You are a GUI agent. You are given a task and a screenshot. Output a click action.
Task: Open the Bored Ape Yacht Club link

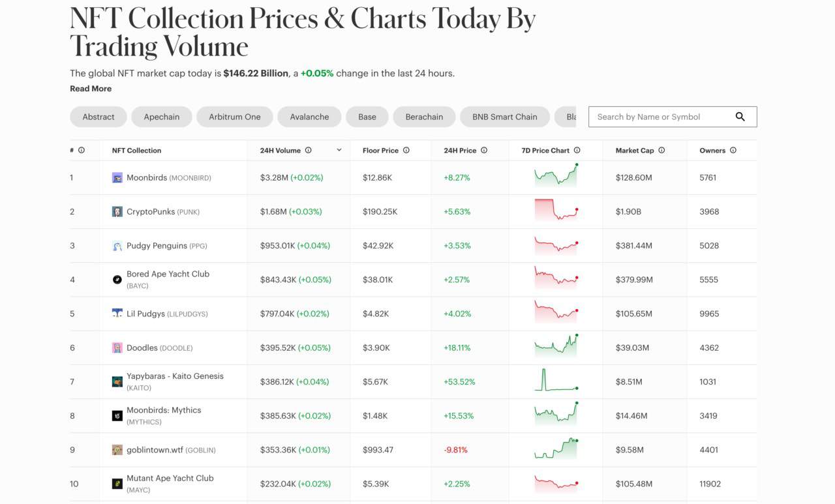click(168, 274)
